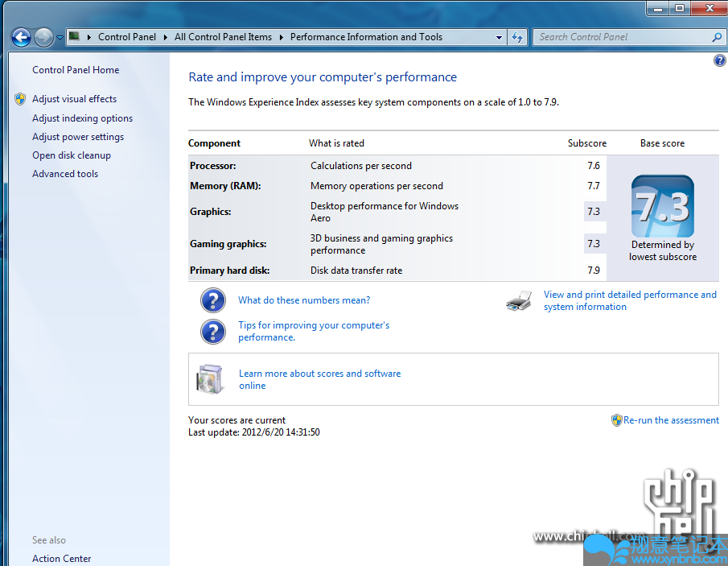Click the Processor: component label
The height and width of the screenshot is (566, 728).
coord(212,166)
